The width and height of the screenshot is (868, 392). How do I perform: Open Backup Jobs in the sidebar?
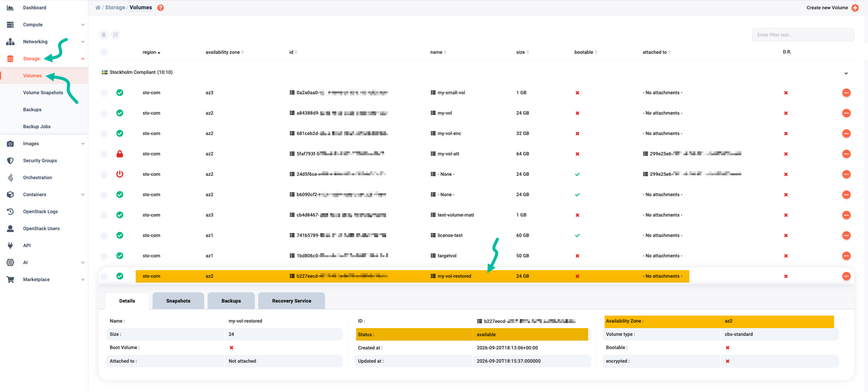point(36,126)
